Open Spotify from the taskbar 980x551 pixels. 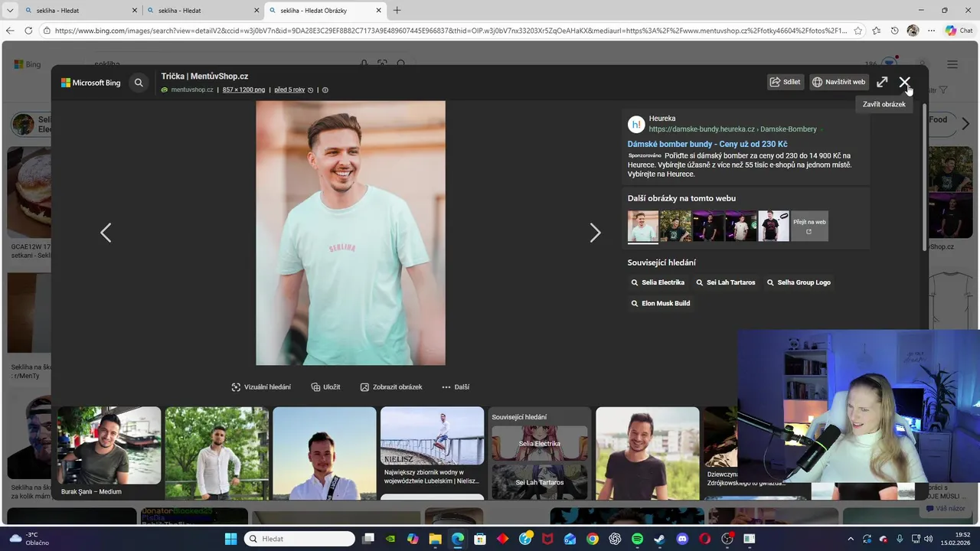[637, 539]
